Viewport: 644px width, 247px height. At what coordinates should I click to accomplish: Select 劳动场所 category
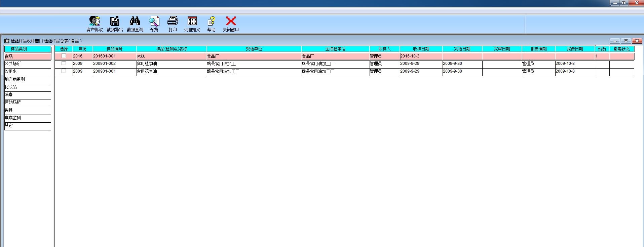[28, 102]
